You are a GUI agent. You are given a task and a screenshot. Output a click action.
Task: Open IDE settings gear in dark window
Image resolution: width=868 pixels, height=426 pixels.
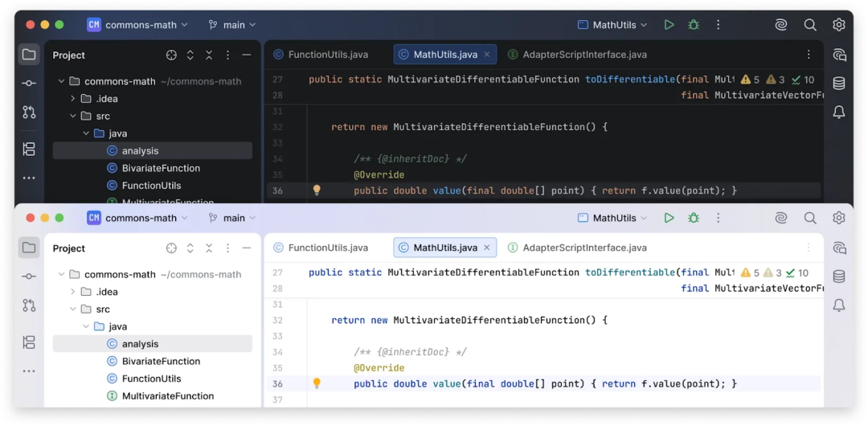point(838,25)
